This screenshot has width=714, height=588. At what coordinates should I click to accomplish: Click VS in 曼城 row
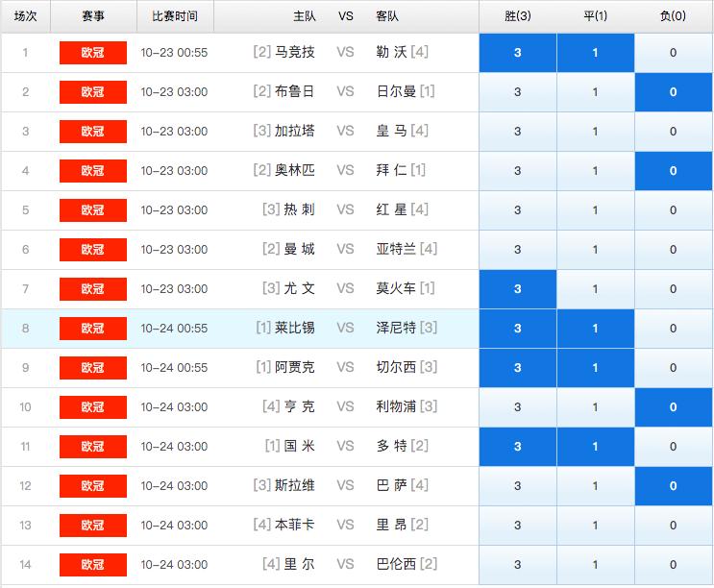tap(345, 250)
